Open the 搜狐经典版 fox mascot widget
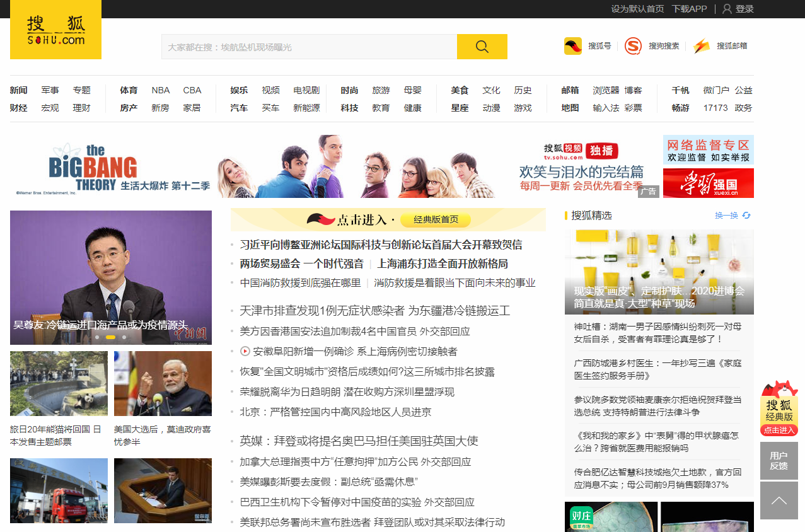The image size is (805, 532). click(779, 408)
